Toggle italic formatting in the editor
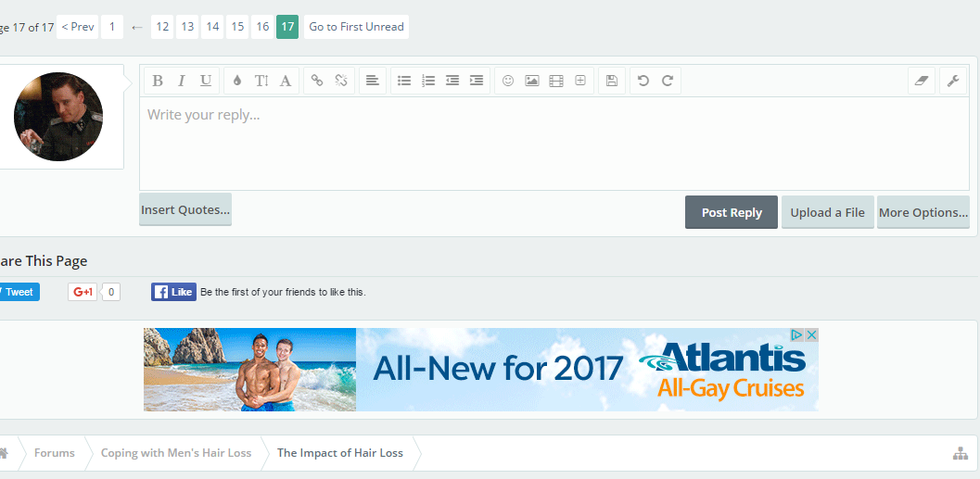 tap(182, 81)
